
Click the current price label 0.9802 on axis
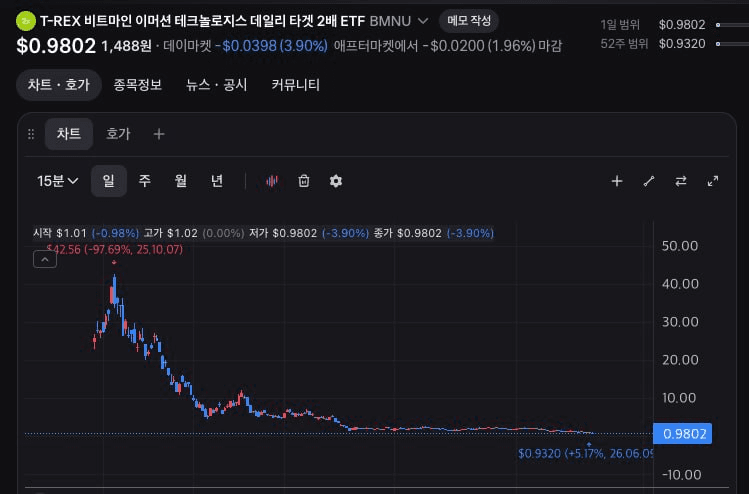coord(682,434)
